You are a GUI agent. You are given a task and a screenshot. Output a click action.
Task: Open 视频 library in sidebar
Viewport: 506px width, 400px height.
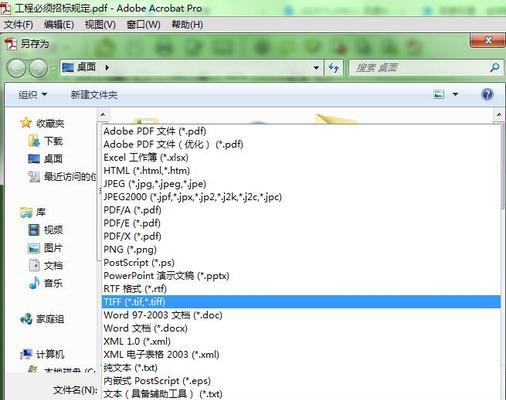tap(53, 230)
